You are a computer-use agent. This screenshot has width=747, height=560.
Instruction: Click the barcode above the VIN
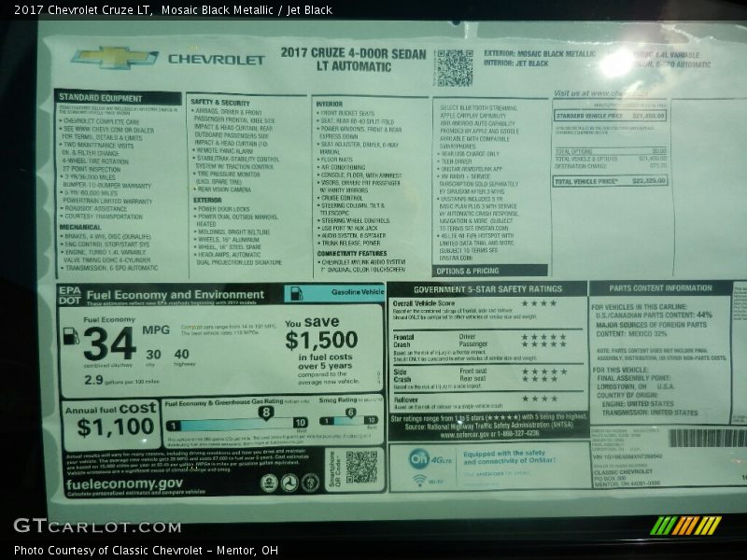click(708, 438)
